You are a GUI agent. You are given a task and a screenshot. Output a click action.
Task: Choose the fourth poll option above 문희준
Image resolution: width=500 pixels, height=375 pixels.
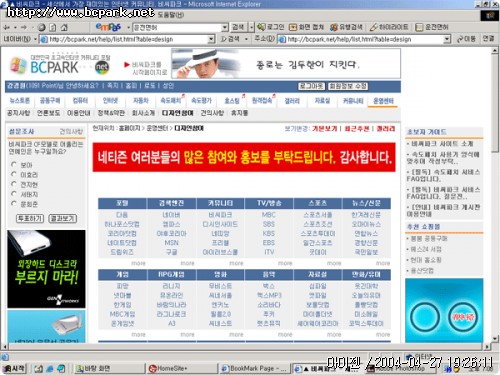[14, 194]
